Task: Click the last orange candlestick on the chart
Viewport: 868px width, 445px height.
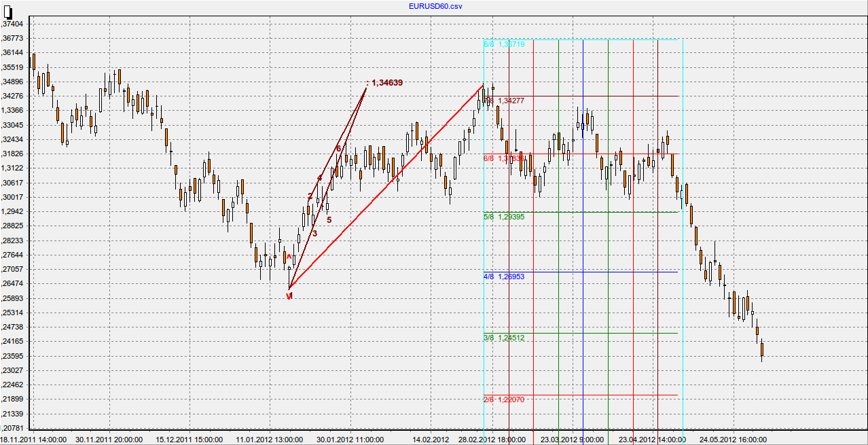Action: coord(762,349)
